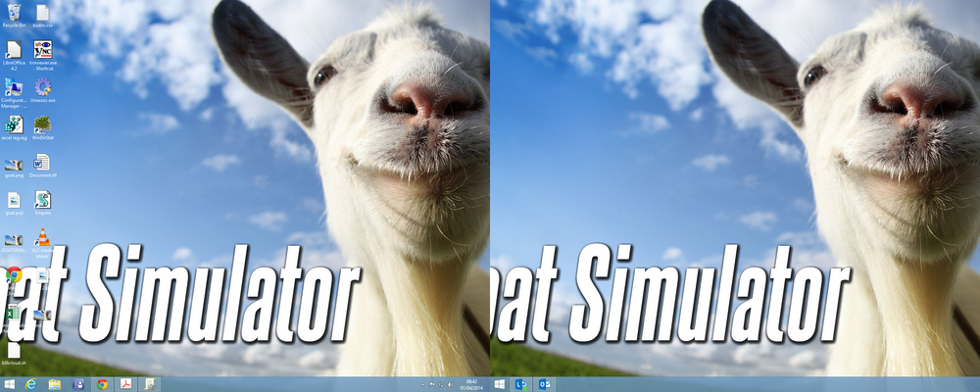Show hidden system tray icons
Viewport: 980px width, 392px height.
click(422, 384)
